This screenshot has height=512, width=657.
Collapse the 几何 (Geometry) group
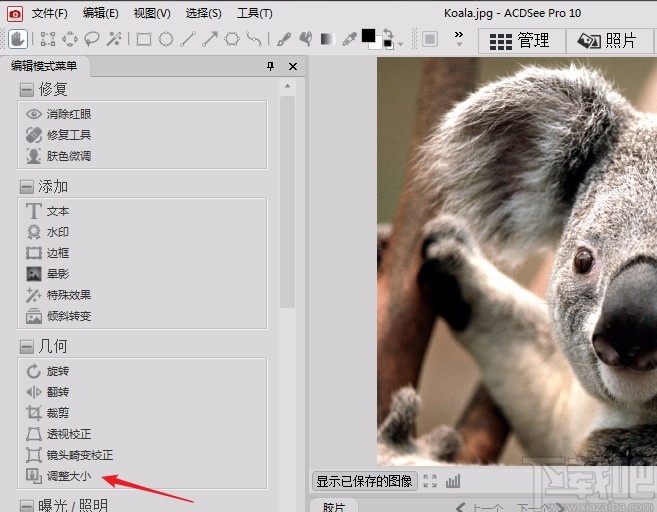click(x=26, y=347)
